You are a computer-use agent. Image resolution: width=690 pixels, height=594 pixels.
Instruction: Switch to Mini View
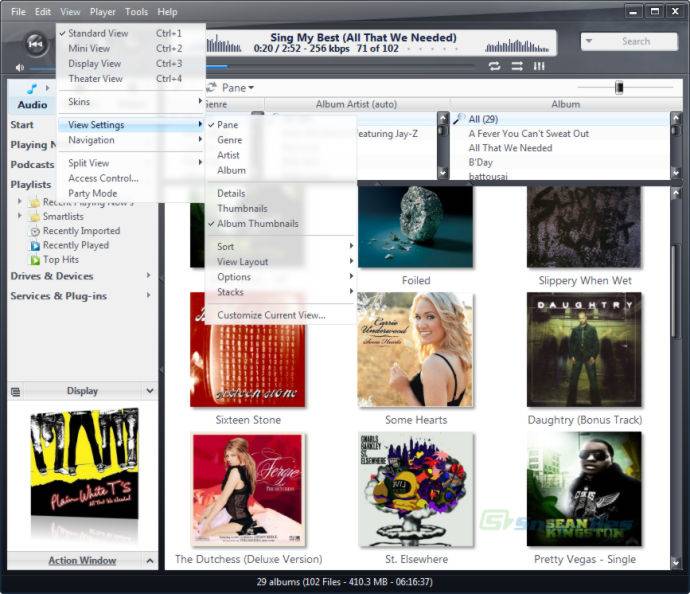tap(130, 48)
